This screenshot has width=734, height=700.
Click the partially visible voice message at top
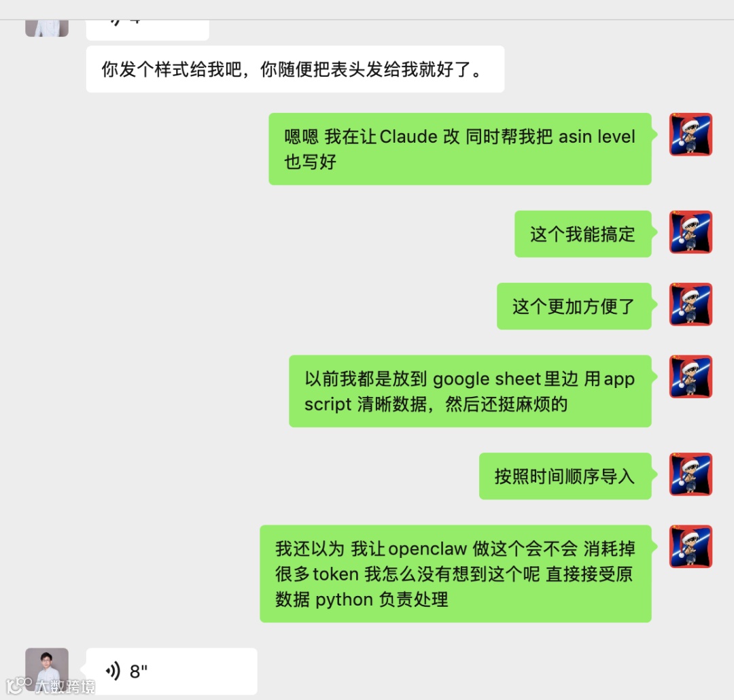147,30
